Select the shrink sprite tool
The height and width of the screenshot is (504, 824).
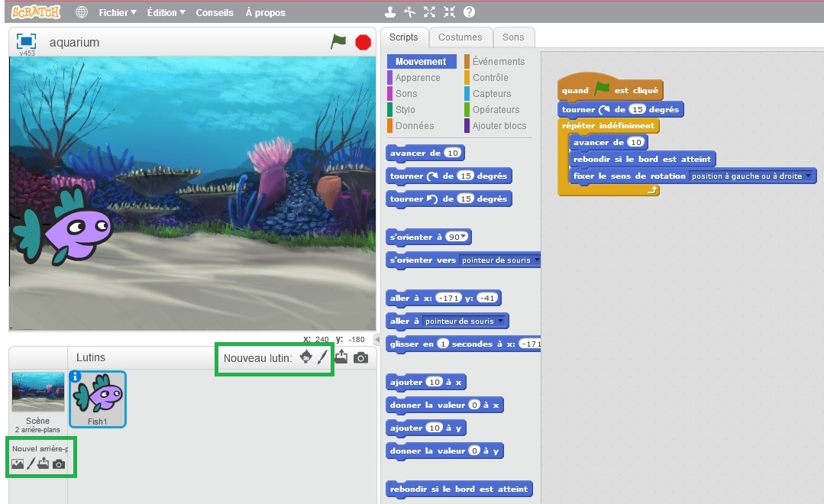coord(449,11)
